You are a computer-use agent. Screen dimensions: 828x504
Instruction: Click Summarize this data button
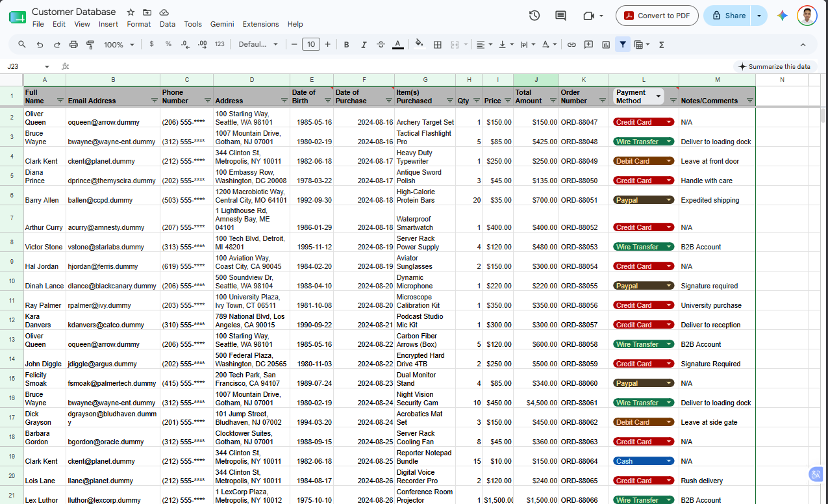click(774, 66)
